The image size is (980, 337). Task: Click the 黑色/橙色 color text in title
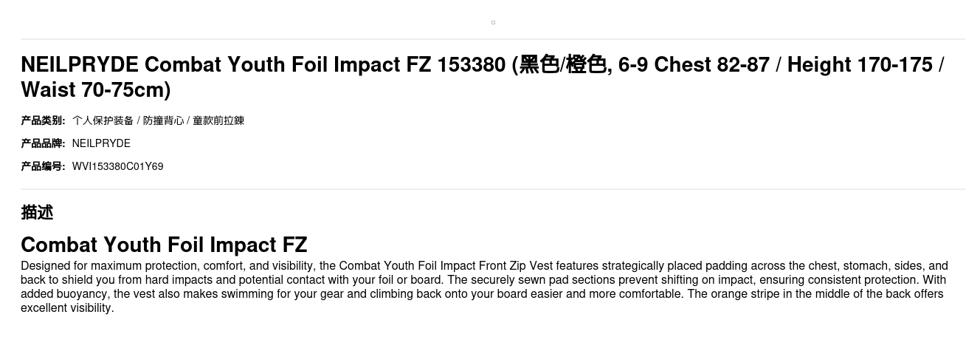coord(562,65)
